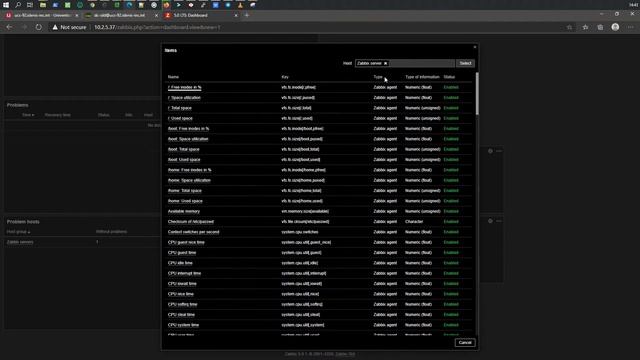Choose the 'Available memory' item
This screenshot has height=360, width=640.
184,211
